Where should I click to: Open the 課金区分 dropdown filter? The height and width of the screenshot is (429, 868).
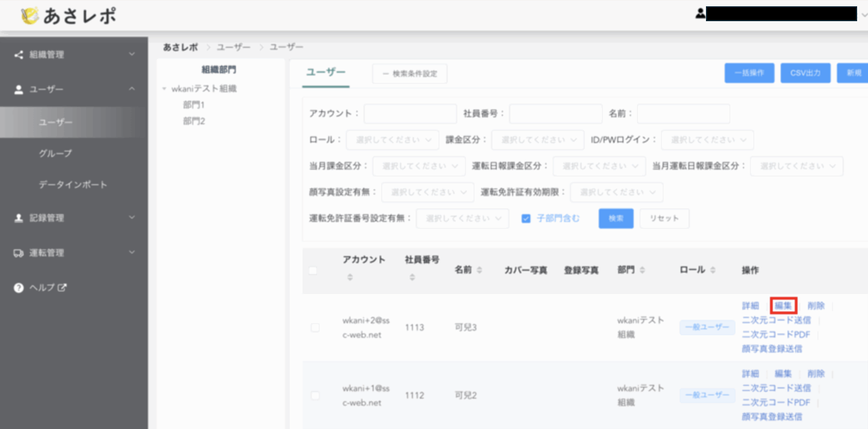pos(537,140)
